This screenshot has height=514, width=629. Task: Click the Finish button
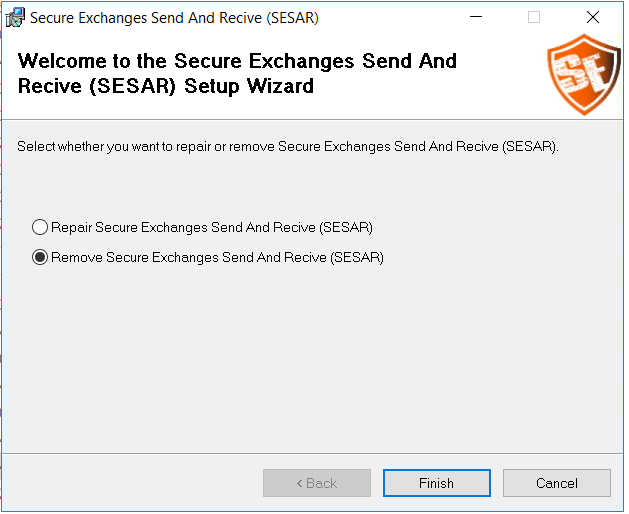[x=437, y=483]
